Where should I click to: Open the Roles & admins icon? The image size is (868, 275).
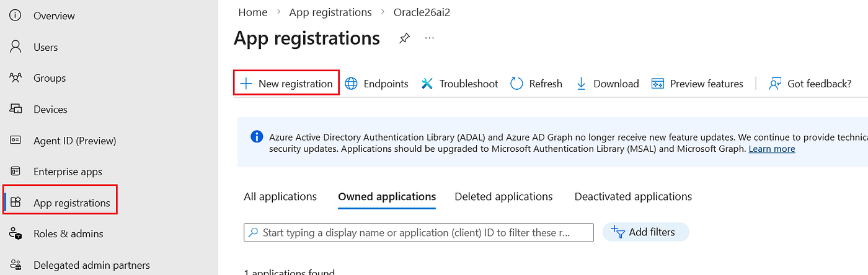[15, 234]
